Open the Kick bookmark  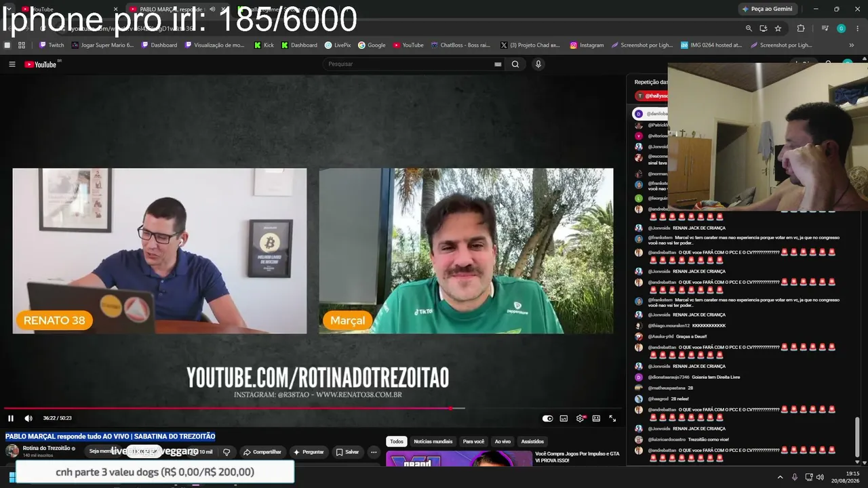(x=264, y=45)
